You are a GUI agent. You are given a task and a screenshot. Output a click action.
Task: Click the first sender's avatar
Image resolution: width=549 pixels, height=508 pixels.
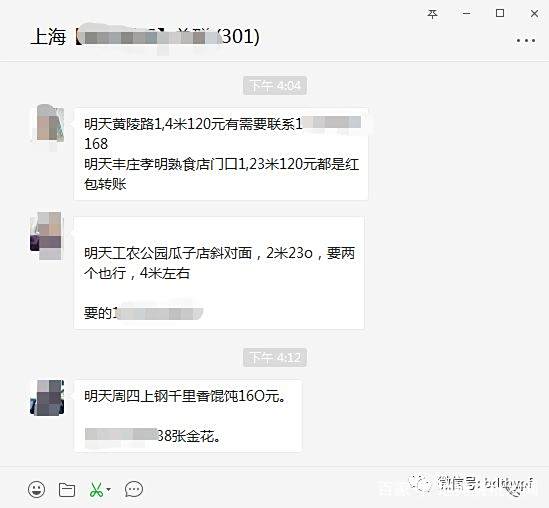click(x=50, y=123)
